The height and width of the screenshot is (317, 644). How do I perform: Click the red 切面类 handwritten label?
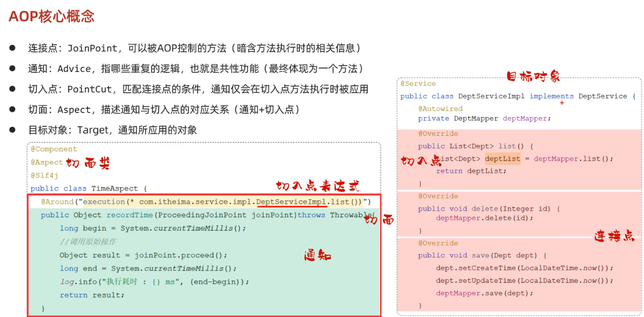(88, 164)
